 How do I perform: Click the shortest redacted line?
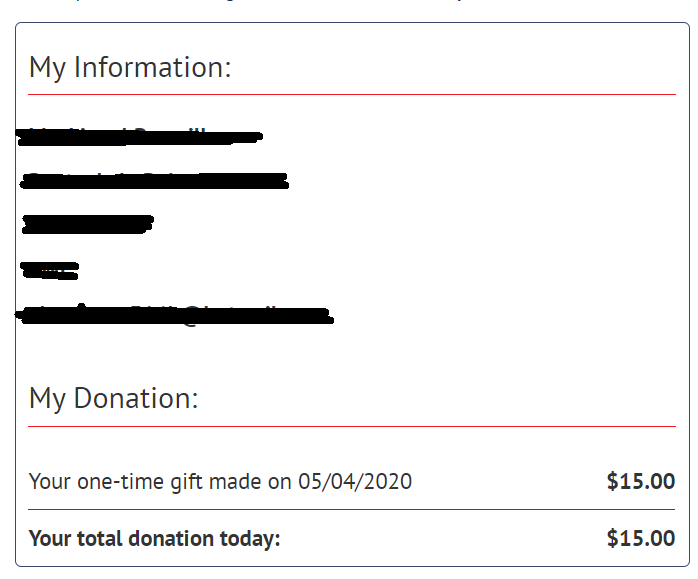50,271
